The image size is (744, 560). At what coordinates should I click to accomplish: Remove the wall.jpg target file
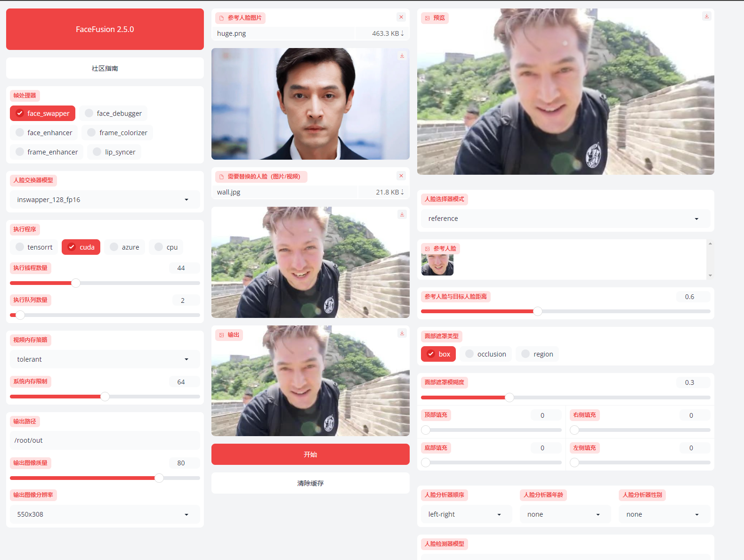(401, 176)
